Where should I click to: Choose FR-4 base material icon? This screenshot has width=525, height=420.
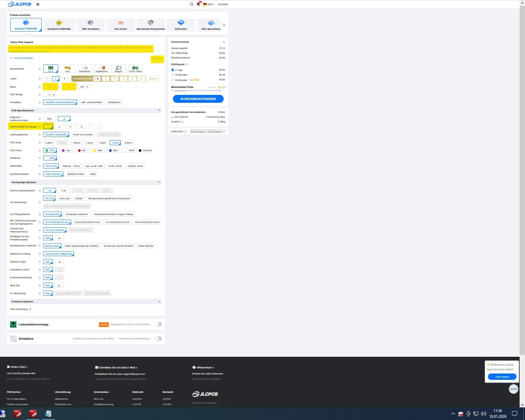[51, 69]
